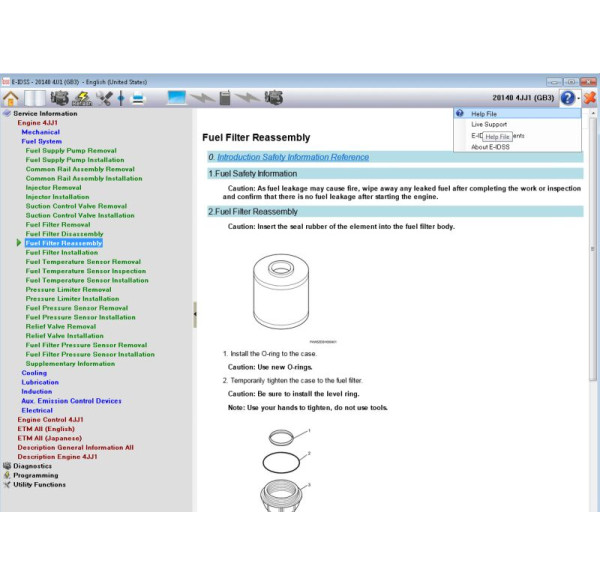Click the sidebar collapse splitter handle

[195, 313]
